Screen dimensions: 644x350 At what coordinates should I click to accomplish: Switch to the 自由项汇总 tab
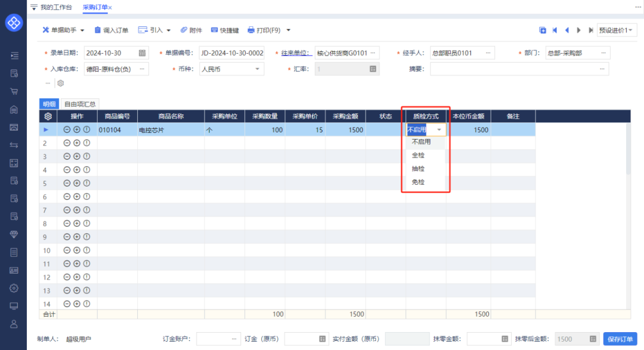pos(80,104)
